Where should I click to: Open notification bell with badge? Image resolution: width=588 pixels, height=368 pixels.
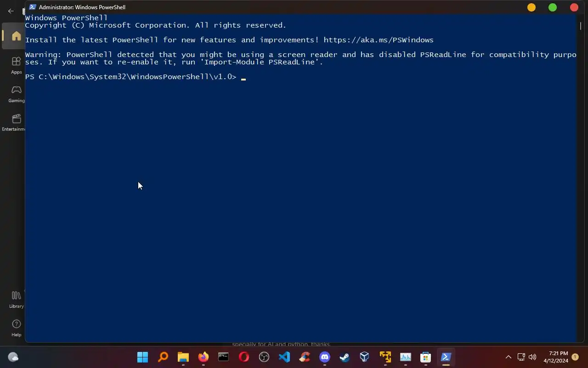tap(575, 357)
